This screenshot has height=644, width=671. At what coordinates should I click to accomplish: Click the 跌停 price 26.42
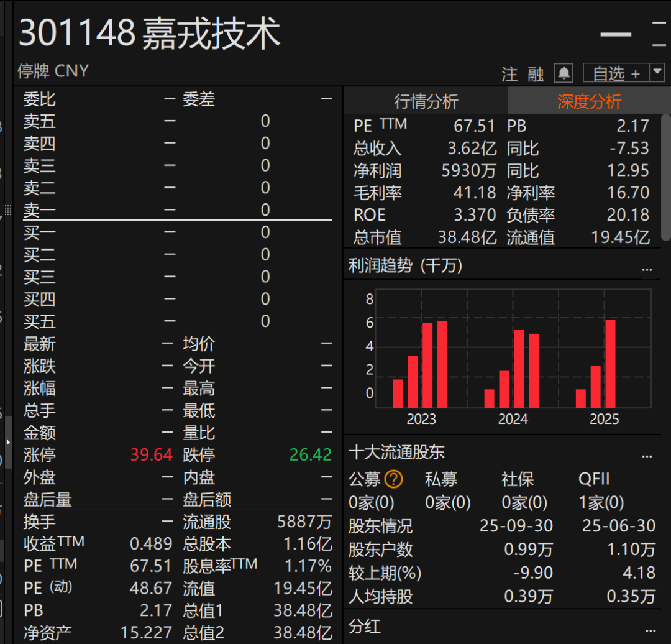(x=310, y=455)
